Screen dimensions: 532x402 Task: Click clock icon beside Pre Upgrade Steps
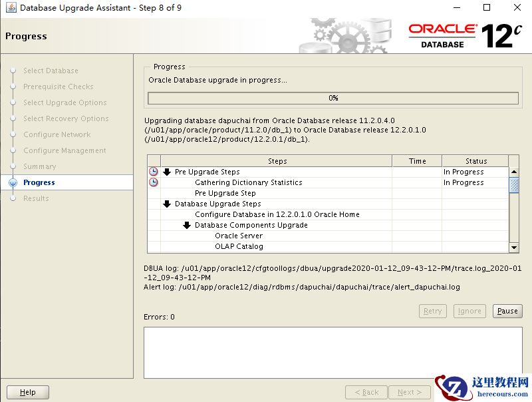click(154, 172)
